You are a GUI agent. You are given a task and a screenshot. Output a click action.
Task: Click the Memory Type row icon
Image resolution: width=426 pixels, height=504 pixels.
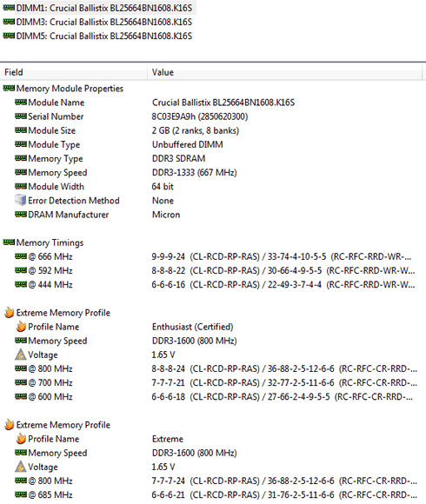pyautogui.click(x=21, y=158)
